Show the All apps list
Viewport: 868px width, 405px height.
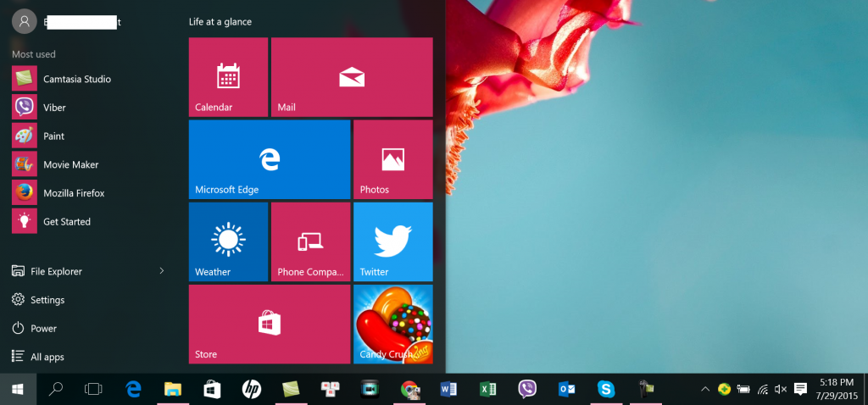(x=38, y=357)
